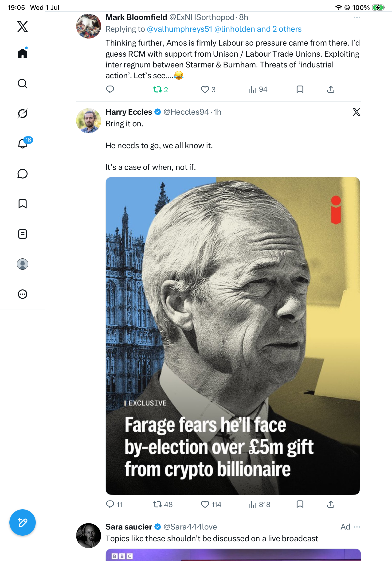Open Profile avatar icon in sidebar
The image size is (392, 561).
click(x=23, y=264)
